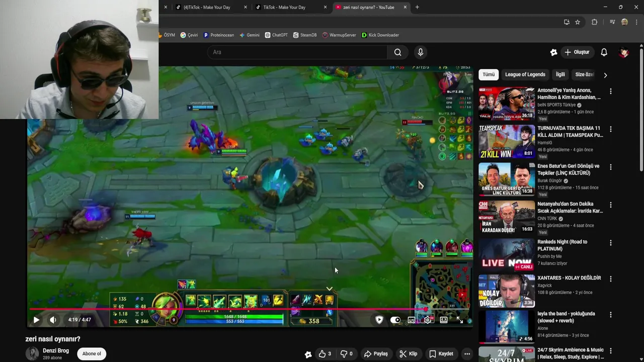Save video with Kaydet button
The width and height of the screenshot is (644, 362).
(441, 354)
